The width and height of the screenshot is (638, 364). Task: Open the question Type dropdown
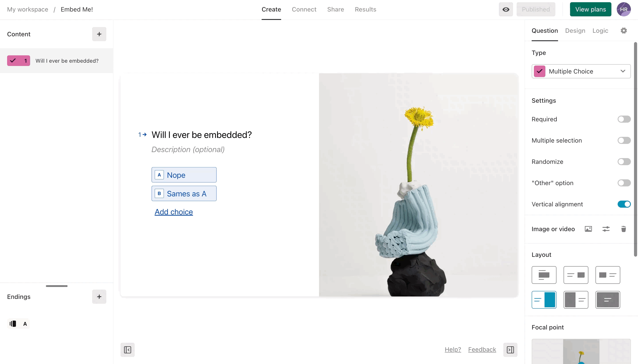click(581, 71)
